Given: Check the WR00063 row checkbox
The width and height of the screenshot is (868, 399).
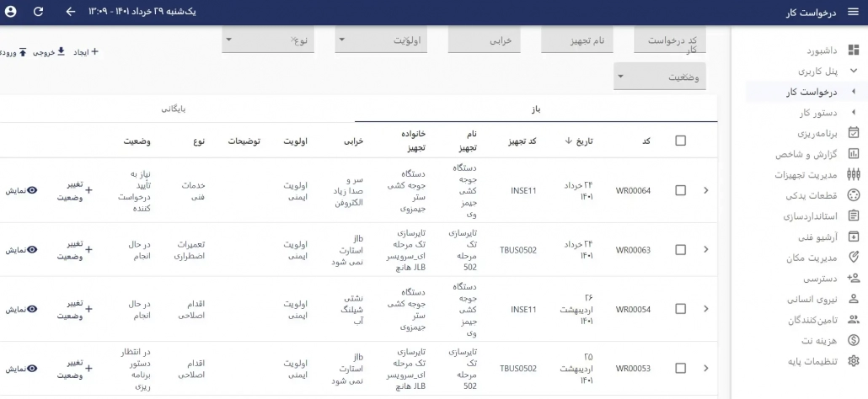Looking at the screenshot, I should tap(680, 250).
